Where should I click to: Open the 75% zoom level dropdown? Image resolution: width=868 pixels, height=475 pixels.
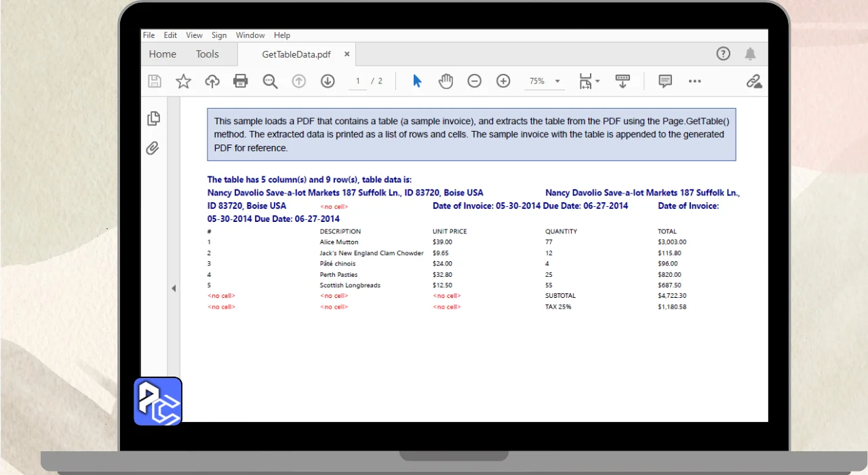tap(557, 81)
